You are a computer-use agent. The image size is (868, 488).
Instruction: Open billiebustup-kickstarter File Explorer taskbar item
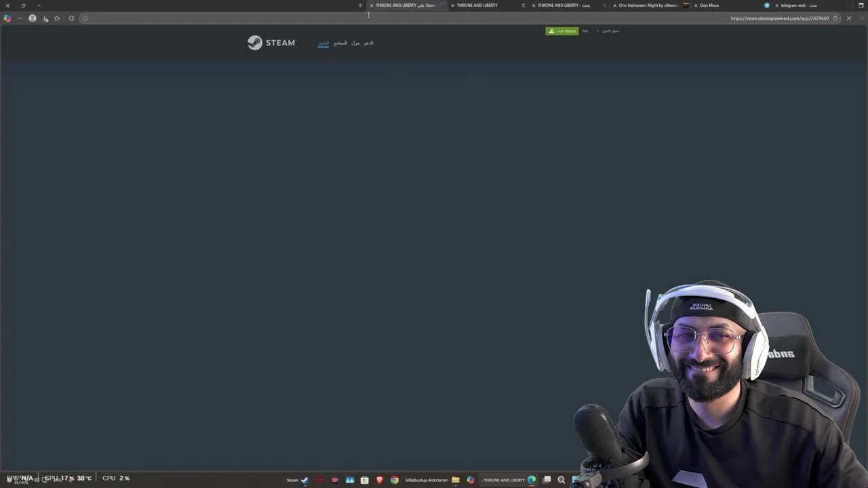tap(433, 480)
